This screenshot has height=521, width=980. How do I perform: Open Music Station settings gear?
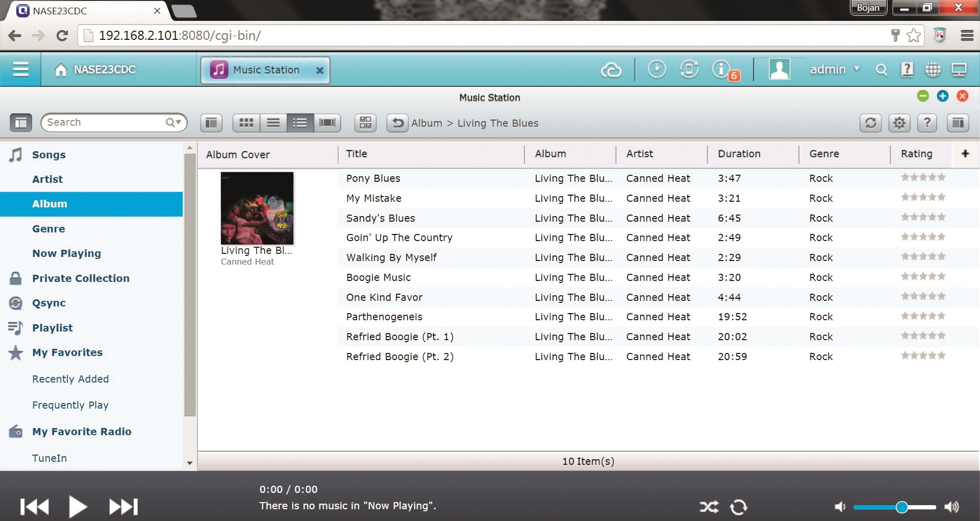click(899, 123)
